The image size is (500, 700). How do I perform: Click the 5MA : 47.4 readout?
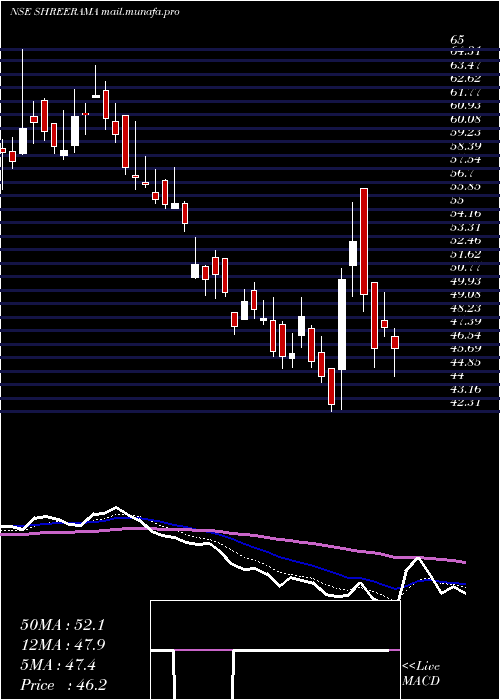(x=58, y=665)
